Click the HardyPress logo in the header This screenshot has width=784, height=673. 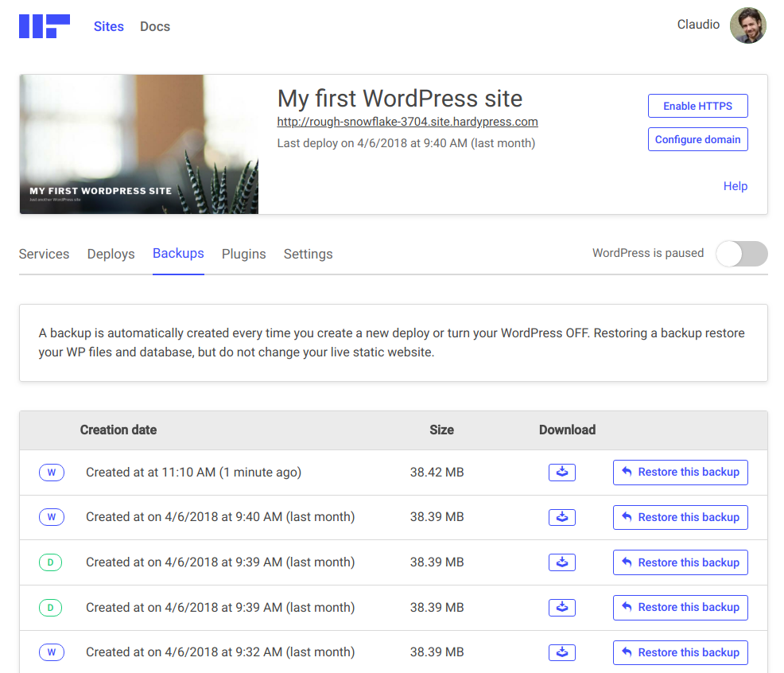(x=44, y=26)
